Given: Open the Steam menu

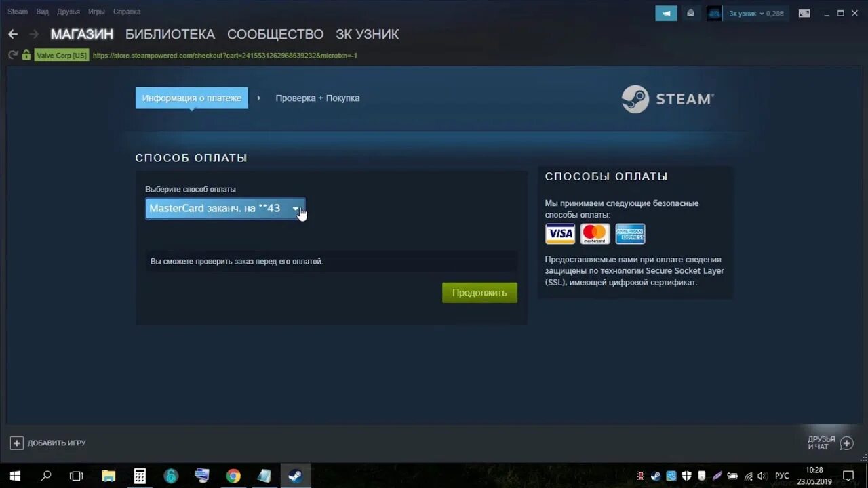Looking at the screenshot, I should [x=18, y=12].
